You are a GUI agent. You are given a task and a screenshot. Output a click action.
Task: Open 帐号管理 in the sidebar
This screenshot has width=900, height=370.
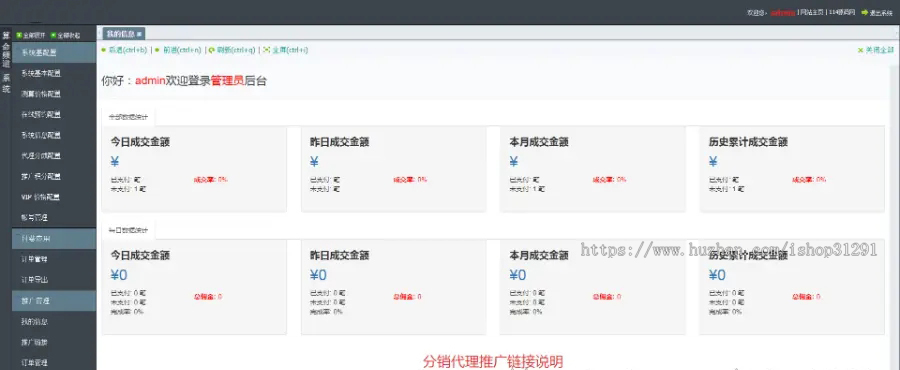coord(35,217)
